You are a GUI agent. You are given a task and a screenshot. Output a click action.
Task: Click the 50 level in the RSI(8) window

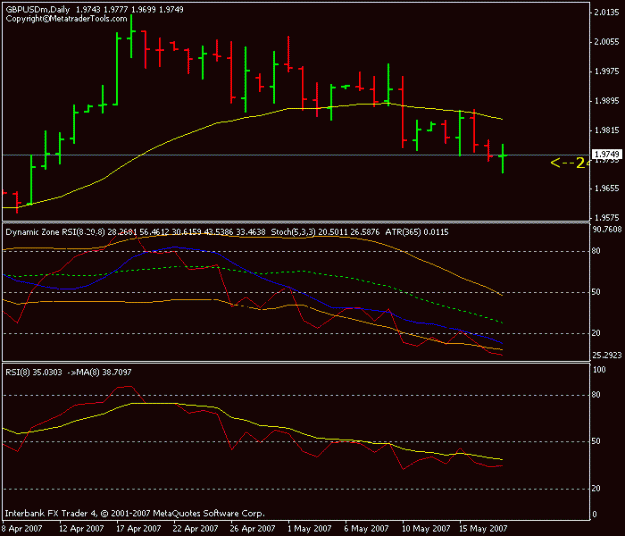pyautogui.click(x=596, y=441)
